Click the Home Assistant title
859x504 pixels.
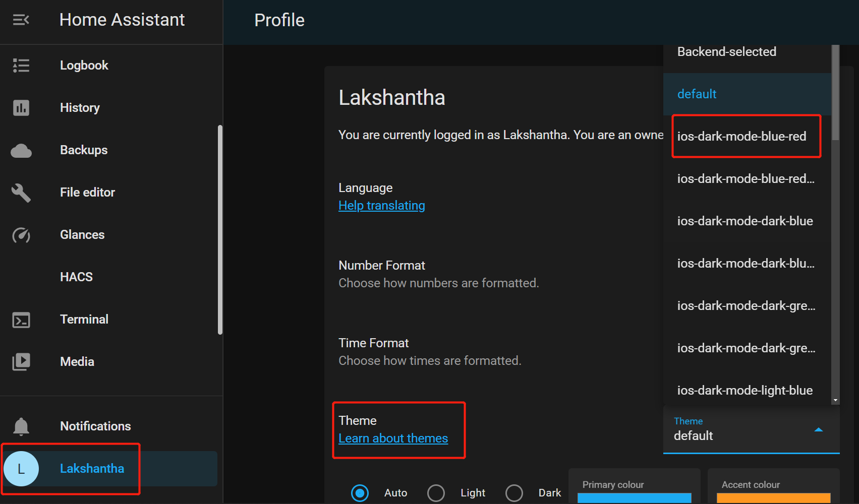[x=122, y=20]
